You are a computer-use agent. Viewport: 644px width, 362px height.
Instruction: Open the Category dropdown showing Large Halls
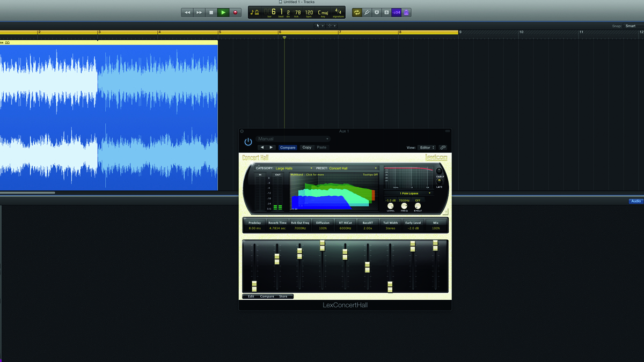[x=293, y=168]
